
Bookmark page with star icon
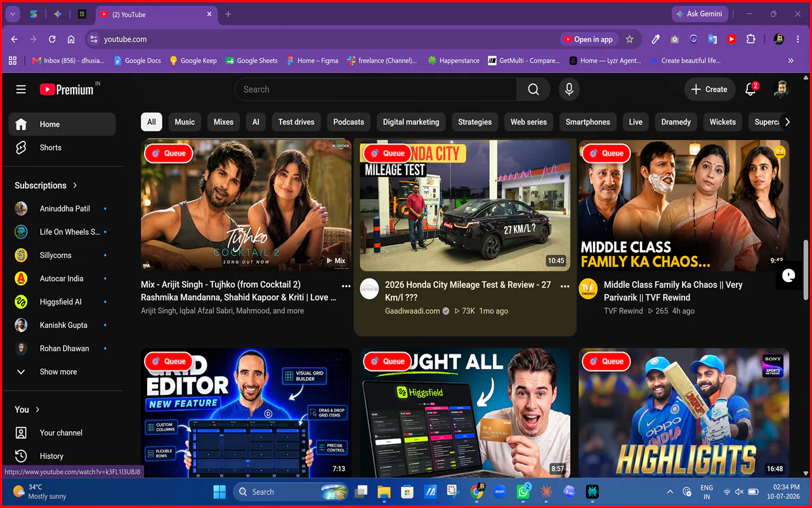pyautogui.click(x=629, y=39)
